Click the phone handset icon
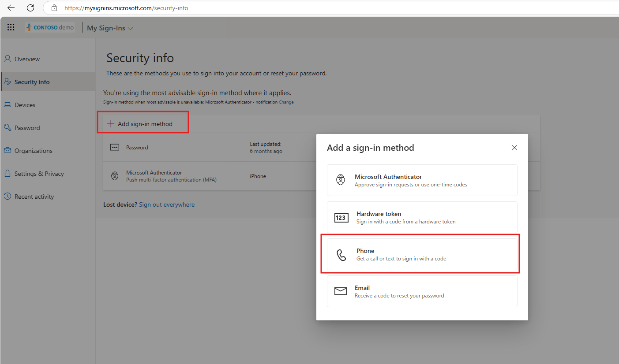Viewport: 619px width, 364px height. pyautogui.click(x=341, y=255)
